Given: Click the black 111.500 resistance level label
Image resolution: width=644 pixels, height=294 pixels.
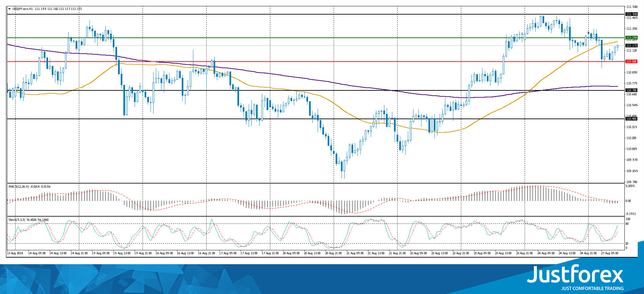Looking at the screenshot, I should pos(631,14).
